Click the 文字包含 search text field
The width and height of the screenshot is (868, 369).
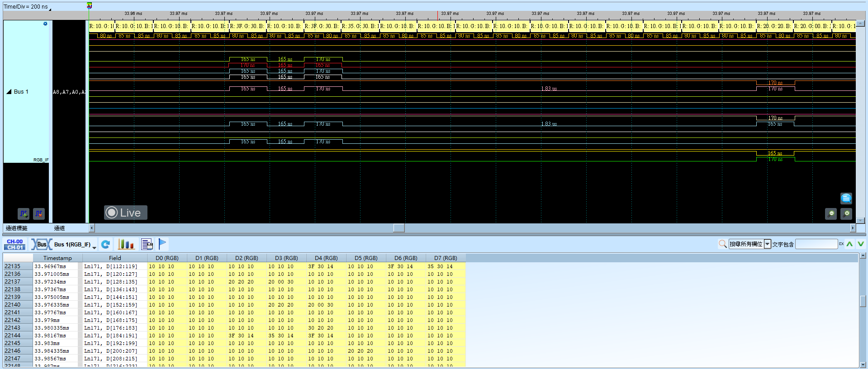pos(816,244)
